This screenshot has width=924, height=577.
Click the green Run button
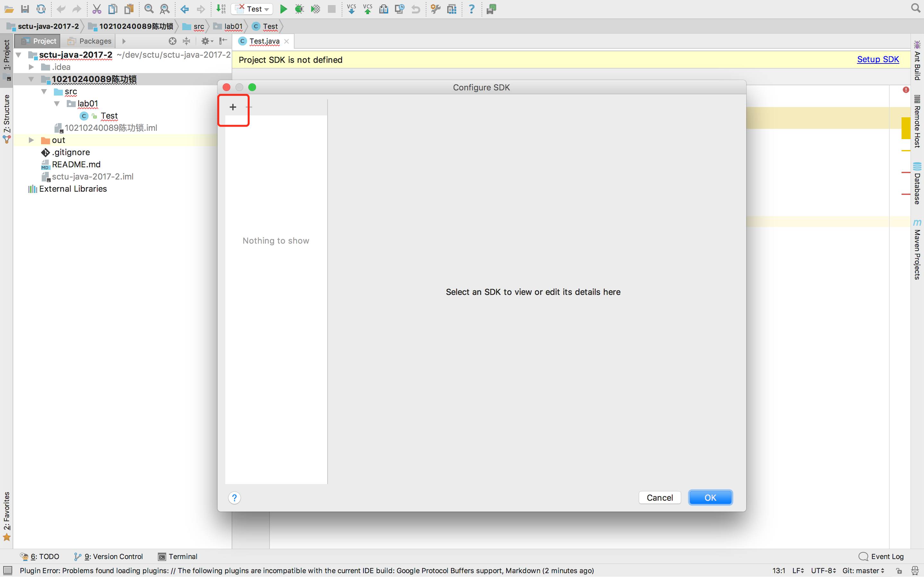click(283, 9)
